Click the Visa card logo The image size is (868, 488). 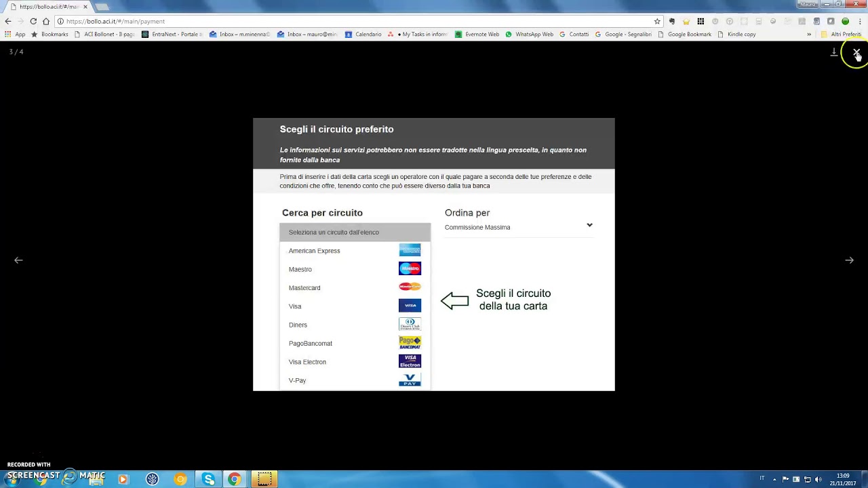click(x=410, y=306)
